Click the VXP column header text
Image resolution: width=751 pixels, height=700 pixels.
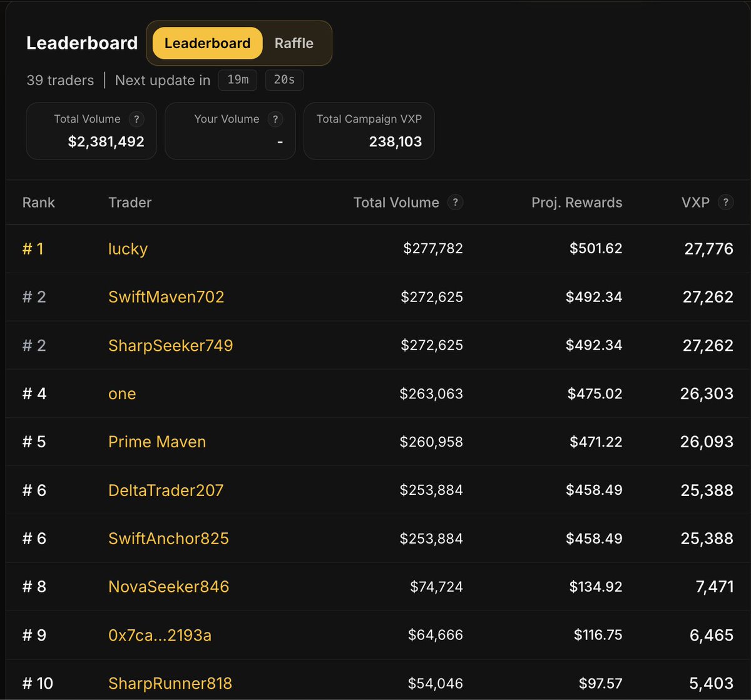(x=695, y=202)
